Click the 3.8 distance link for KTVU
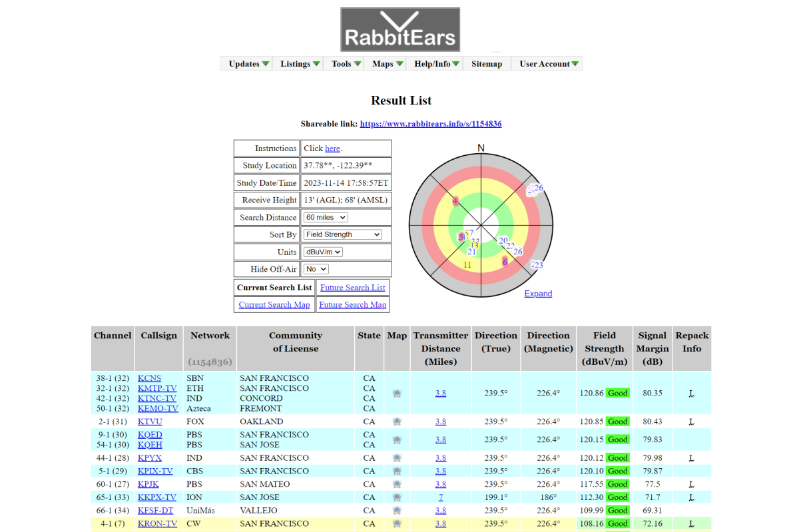 (x=441, y=421)
